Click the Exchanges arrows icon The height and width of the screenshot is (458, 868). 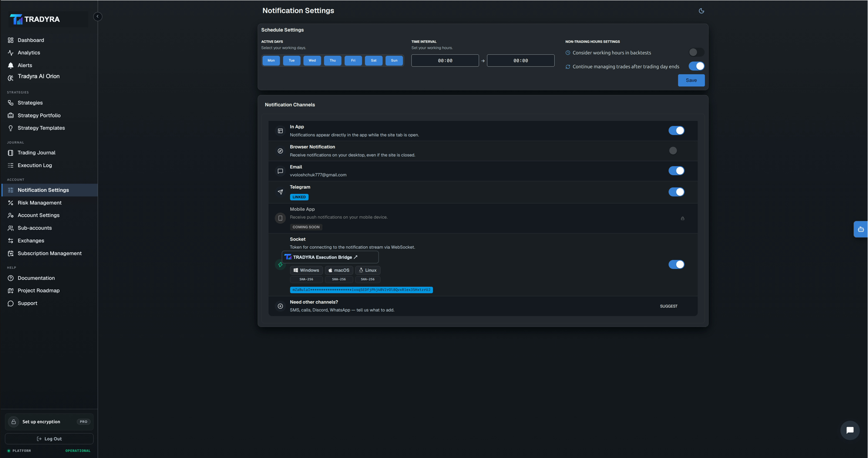click(x=11, y=241)
